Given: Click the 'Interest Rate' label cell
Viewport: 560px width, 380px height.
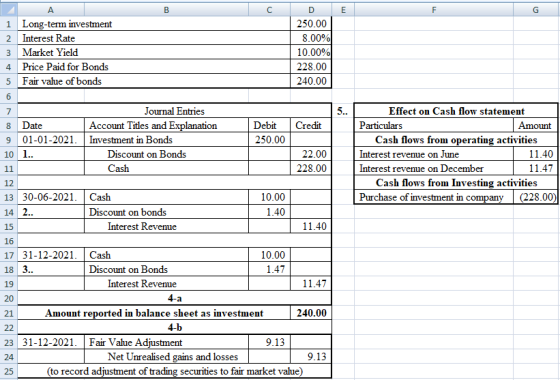Looking at the screenshot, I should [154, 38].
